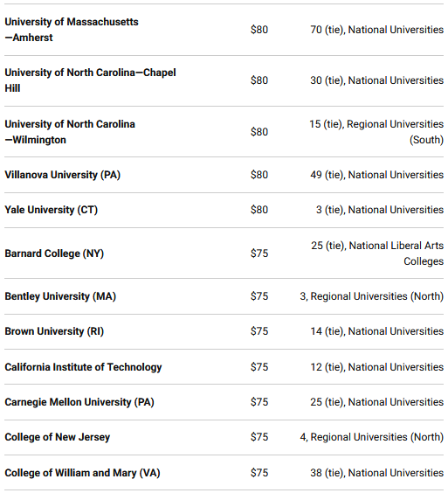Click Yale's 3 (tie) National Universities rank

point(380,210)
